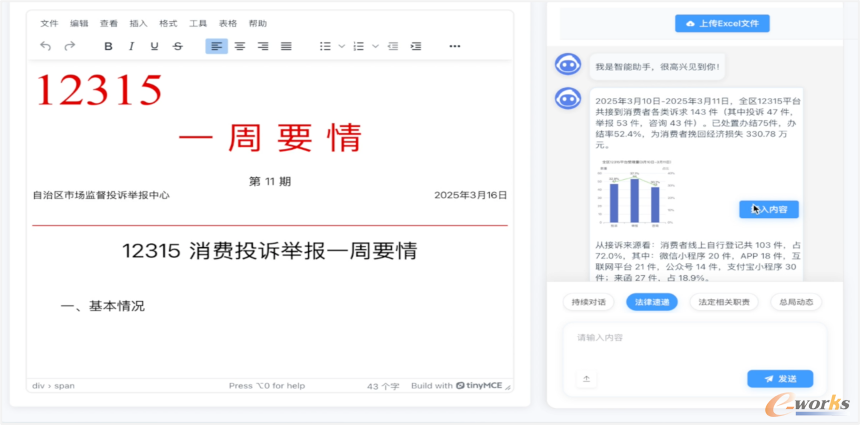The width and height of the screenshot is (860, 427).
Task: Open the 格式 menu
Action: [168, 24]
